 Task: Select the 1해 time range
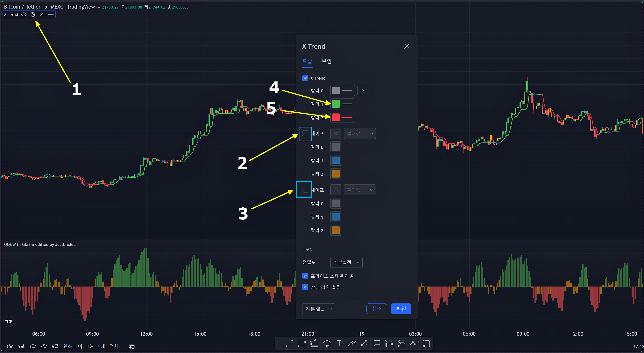pos(90,346)
